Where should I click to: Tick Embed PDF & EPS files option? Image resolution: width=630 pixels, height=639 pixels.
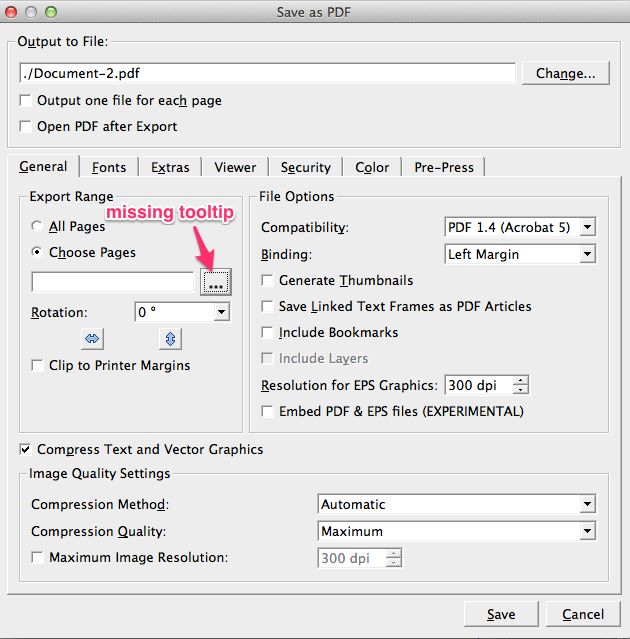(268, 411)
